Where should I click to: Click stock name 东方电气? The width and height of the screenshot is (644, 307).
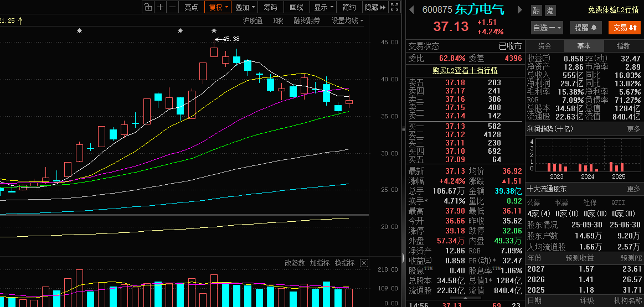[480, 9]
